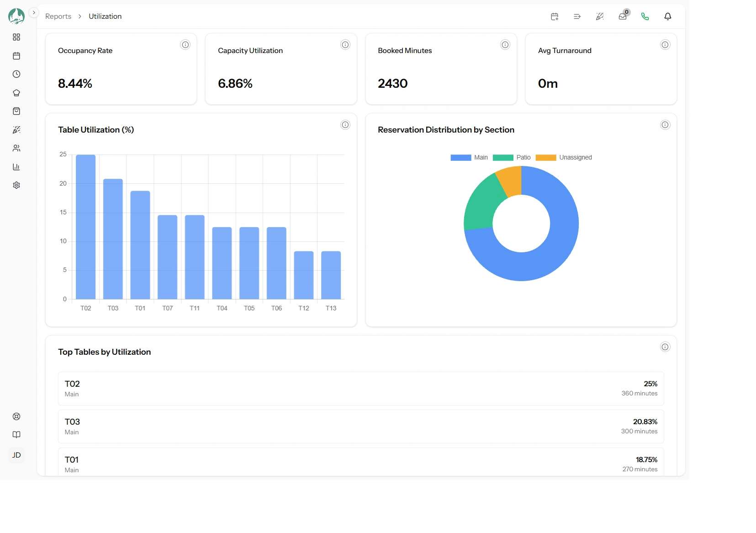Show info for Avg Turnaround card
Image resolution: width=756 pixels, height=533 pixels.
[x=665, y=45]
